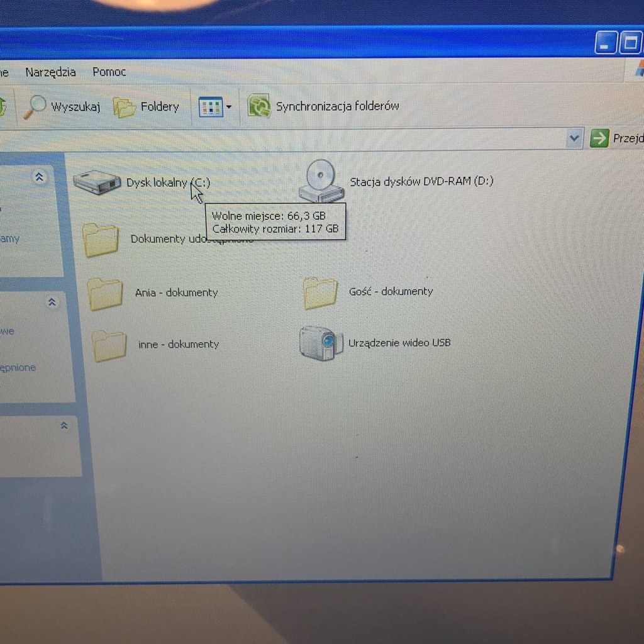Click the Wyszukaj toolbar label
This screenshot has height=644, width=644.
tap(75, 107)
